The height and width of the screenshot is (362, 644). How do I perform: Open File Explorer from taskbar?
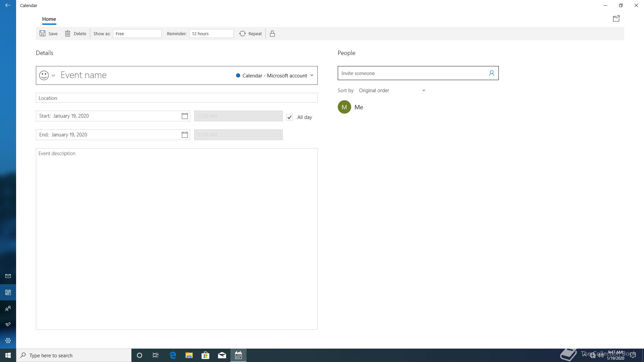coord(189,355)
